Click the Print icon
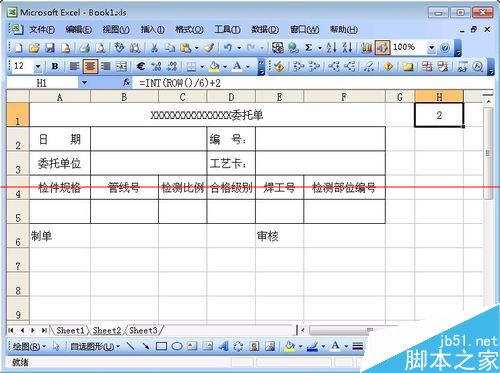The height and width of the screenshot is (373, 500). pyautogui.click(x=84, y=48)
